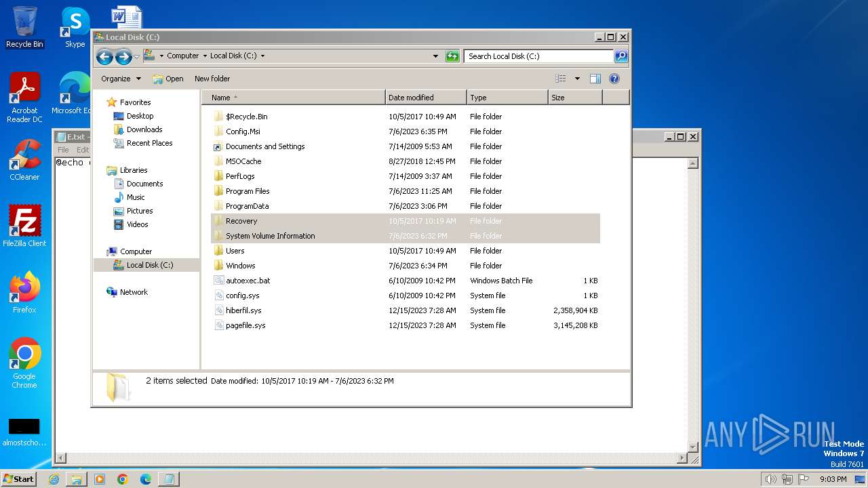Open the volume speaker tray icon
This screenshot has height=488, width=868.
tap(770, 479)
